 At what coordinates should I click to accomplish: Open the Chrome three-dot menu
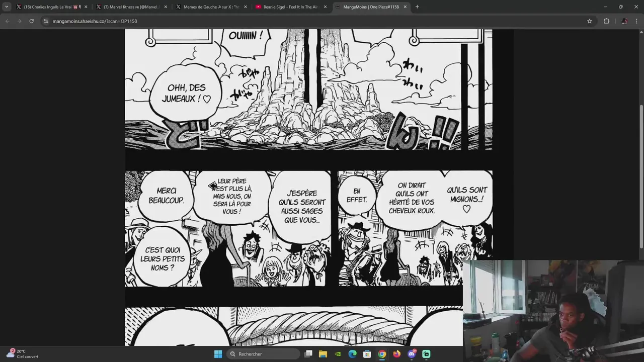pos(637,21)
